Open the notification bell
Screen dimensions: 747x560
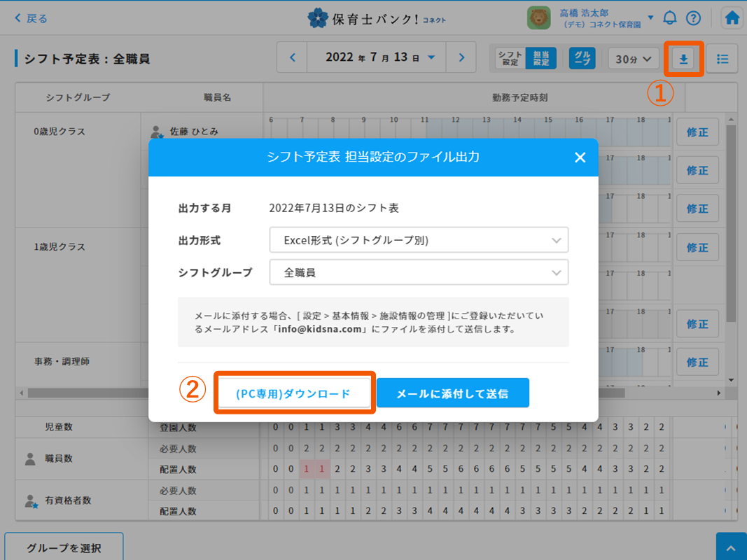point(670,18)
